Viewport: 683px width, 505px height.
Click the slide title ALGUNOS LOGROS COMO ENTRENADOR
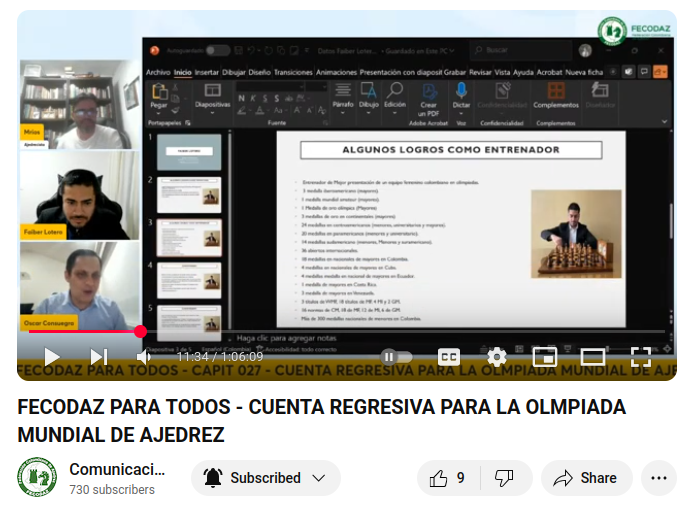(x=451, y=150)
